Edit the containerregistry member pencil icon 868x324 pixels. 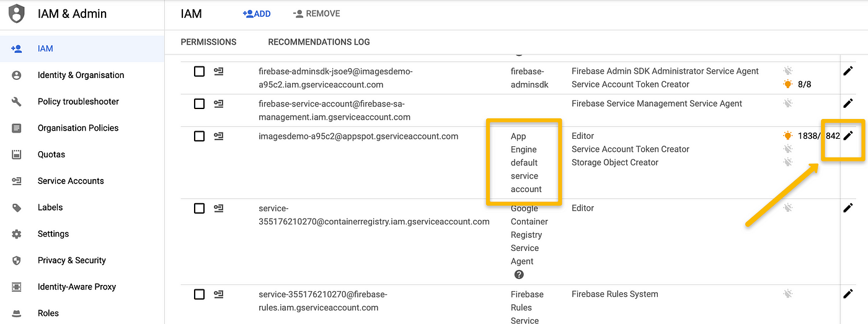848,208
